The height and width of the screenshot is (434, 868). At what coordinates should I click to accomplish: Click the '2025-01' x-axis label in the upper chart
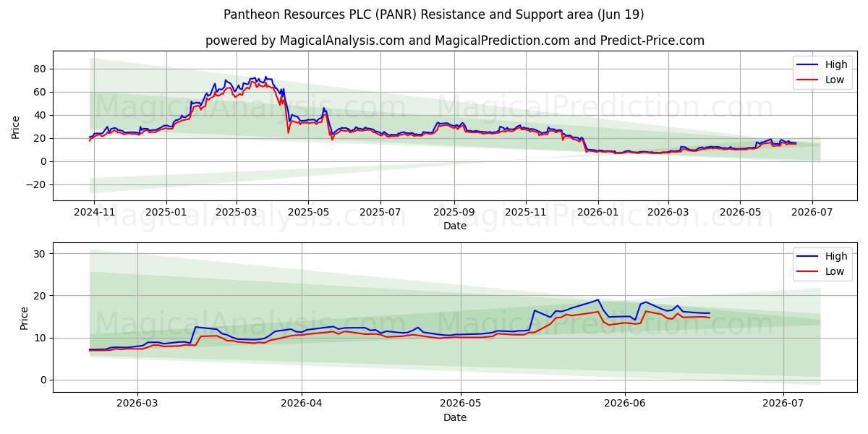[166, 212]
